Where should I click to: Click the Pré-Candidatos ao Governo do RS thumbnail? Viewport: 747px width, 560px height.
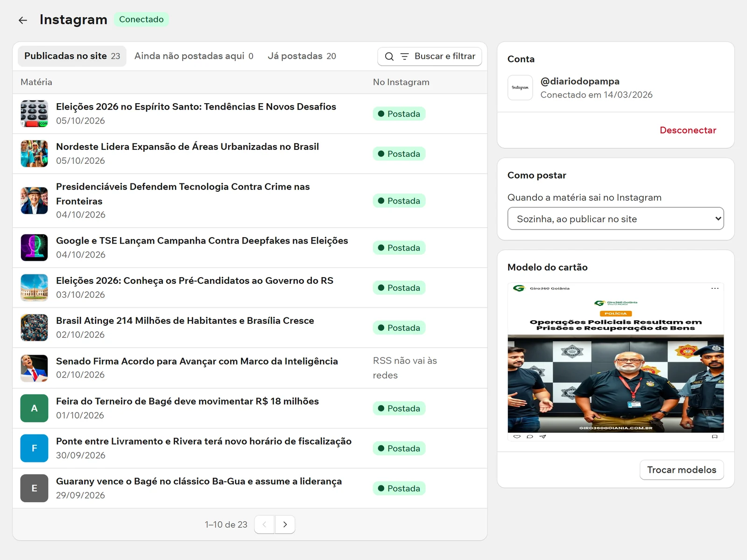pos(34,287)
